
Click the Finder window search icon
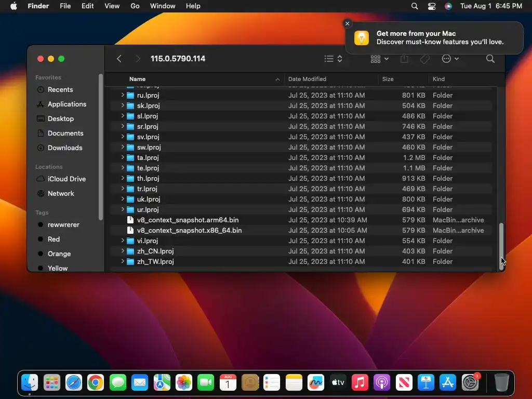(x=490, y=59)
